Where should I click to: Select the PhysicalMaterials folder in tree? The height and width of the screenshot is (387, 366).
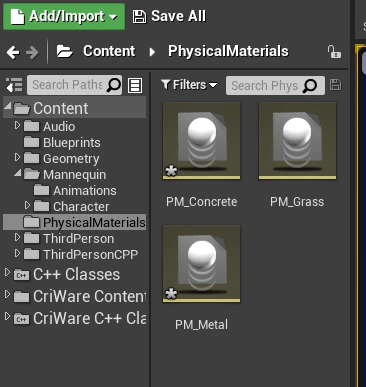[75, 222]
